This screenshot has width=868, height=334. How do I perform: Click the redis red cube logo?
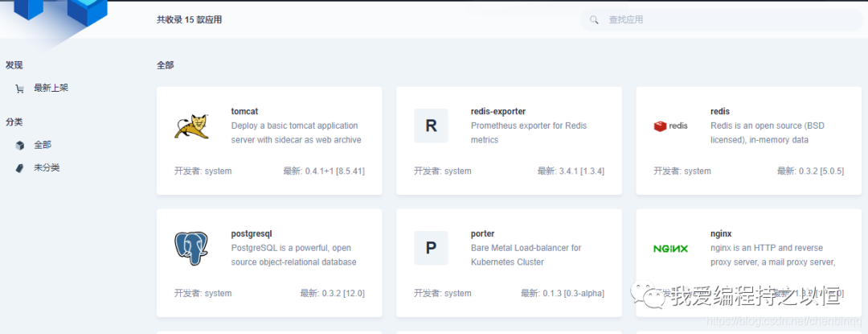coord(660,126)
